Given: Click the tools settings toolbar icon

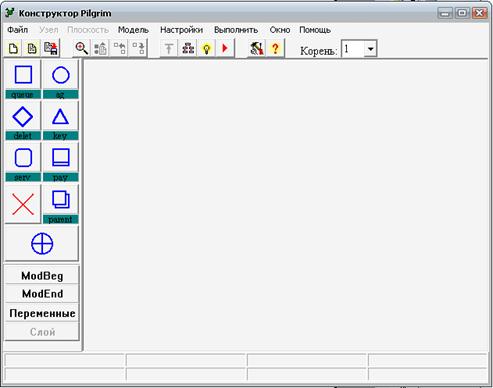Looking at the screenshot, I should click(256, 49).
